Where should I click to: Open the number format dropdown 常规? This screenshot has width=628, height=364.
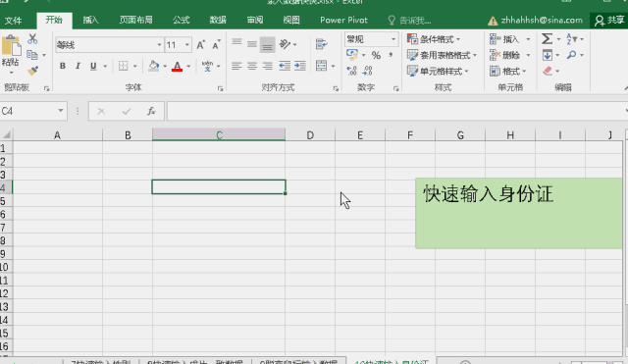tap(393, 39)
